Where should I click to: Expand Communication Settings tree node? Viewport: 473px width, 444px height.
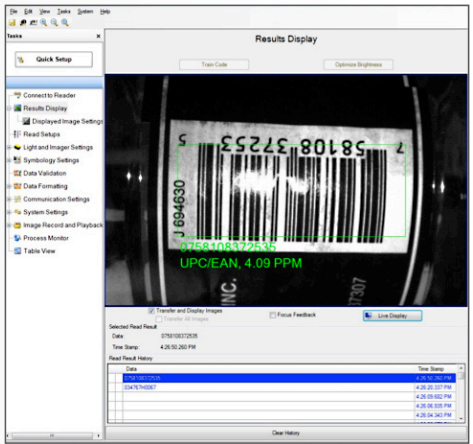click(9, 199)
